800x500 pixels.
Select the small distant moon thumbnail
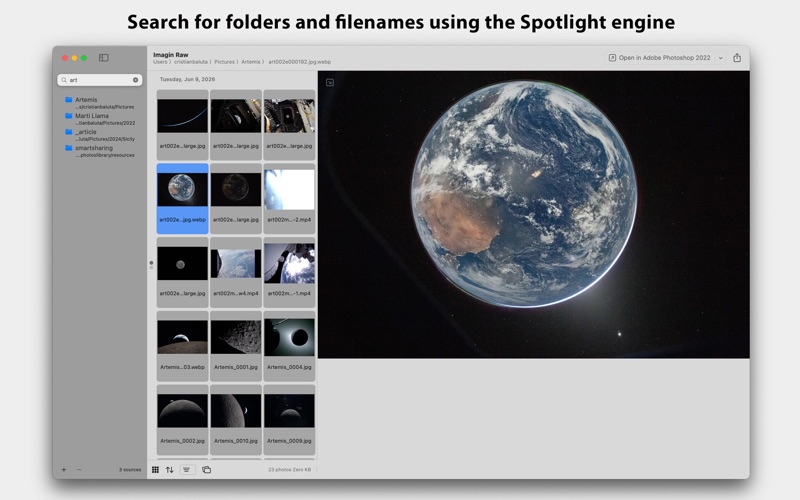182,272
